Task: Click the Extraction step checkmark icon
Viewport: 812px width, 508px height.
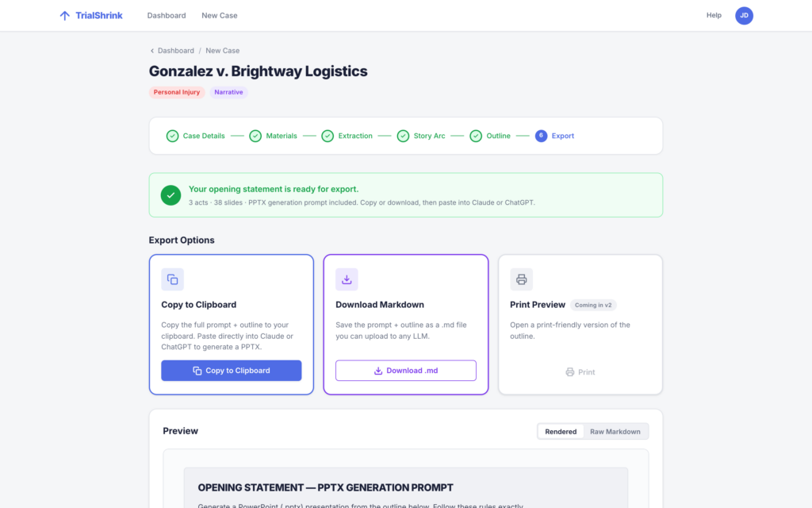Action: [x=327, y=136]
